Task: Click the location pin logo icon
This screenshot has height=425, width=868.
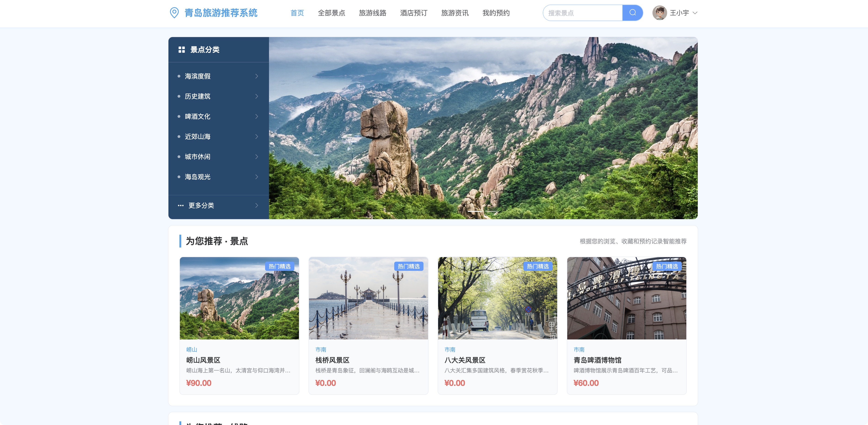Action: click(174, 13)
